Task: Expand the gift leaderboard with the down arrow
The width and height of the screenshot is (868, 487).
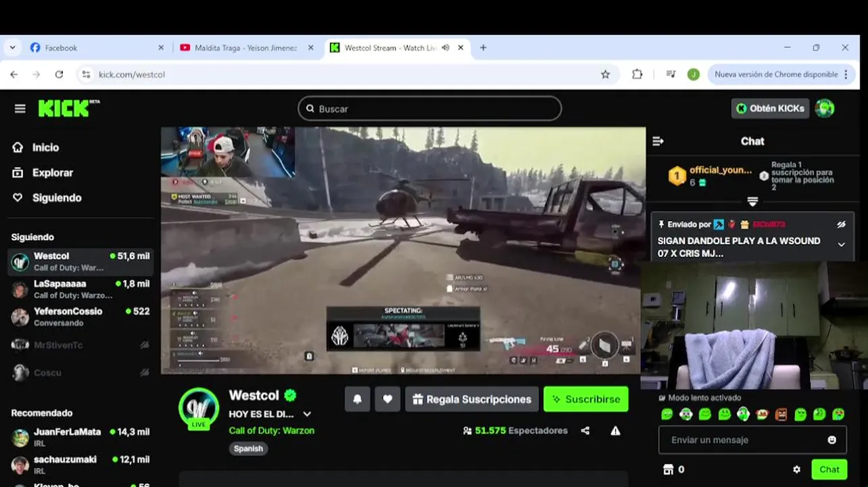Action: [x=752, y=202]
